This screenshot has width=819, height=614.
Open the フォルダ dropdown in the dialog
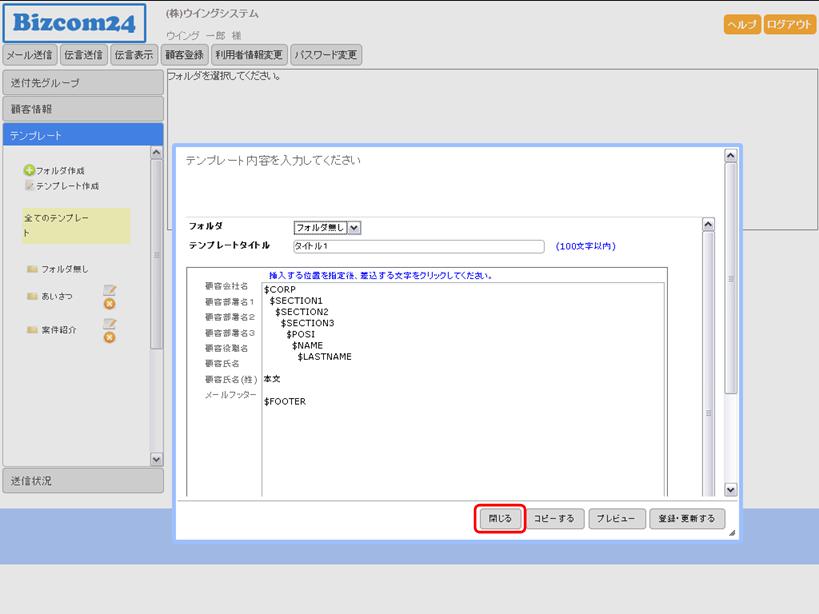point(354,227)
